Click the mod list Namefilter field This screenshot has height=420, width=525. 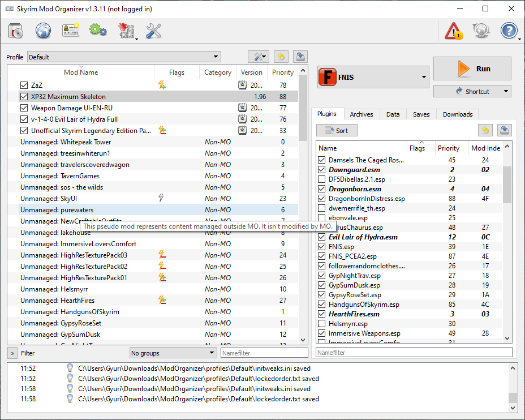(263, 353)
